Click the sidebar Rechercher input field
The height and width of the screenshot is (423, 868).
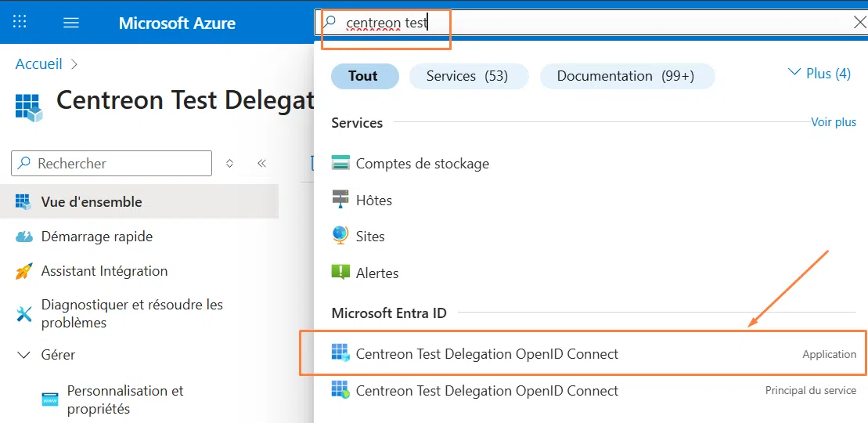click(117, 164)
